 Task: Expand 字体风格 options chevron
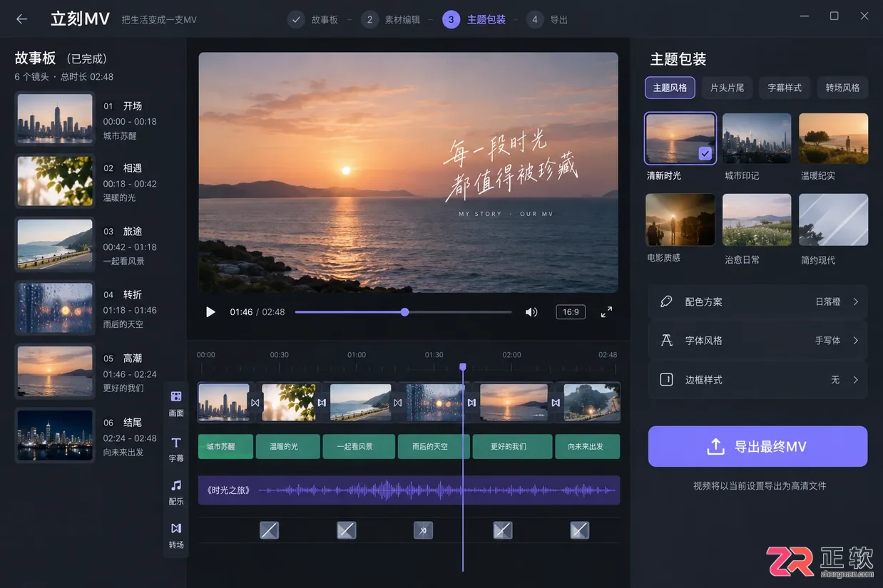856,341
